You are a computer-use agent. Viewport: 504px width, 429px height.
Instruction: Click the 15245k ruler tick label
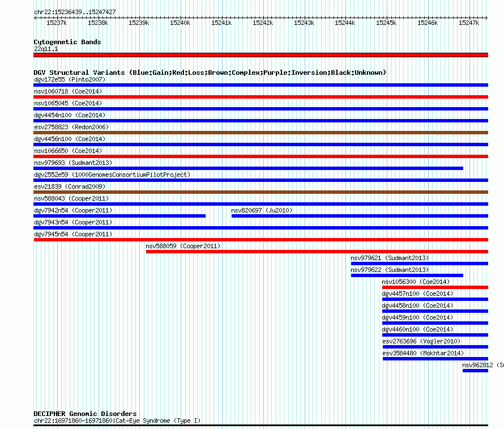coord(386,23)
